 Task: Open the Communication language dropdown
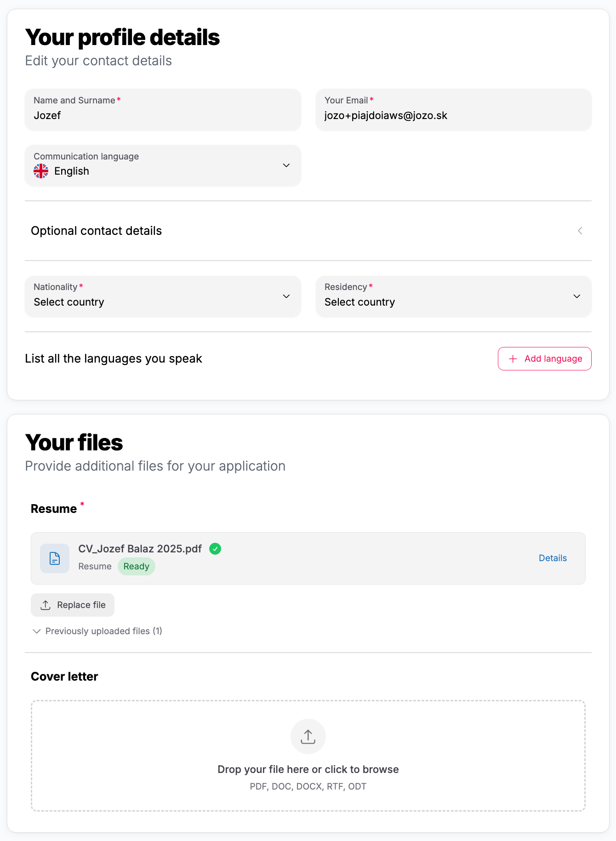163,165
